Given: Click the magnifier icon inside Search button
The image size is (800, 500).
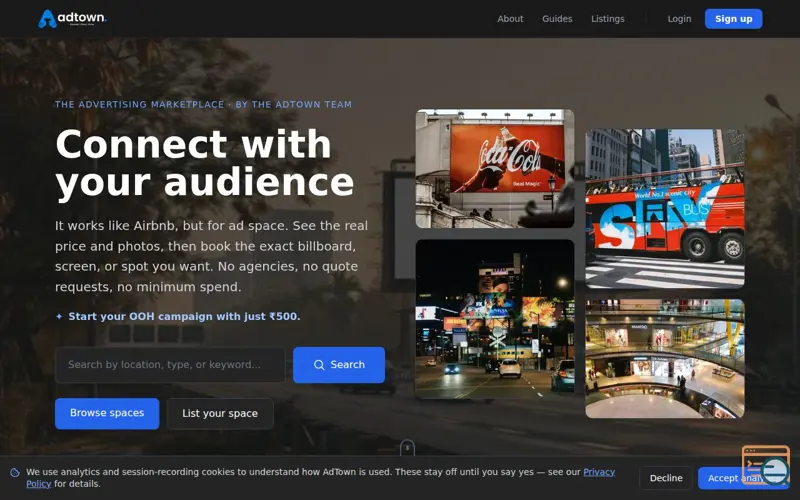Looking at the screenshot, I should point(319,365).
